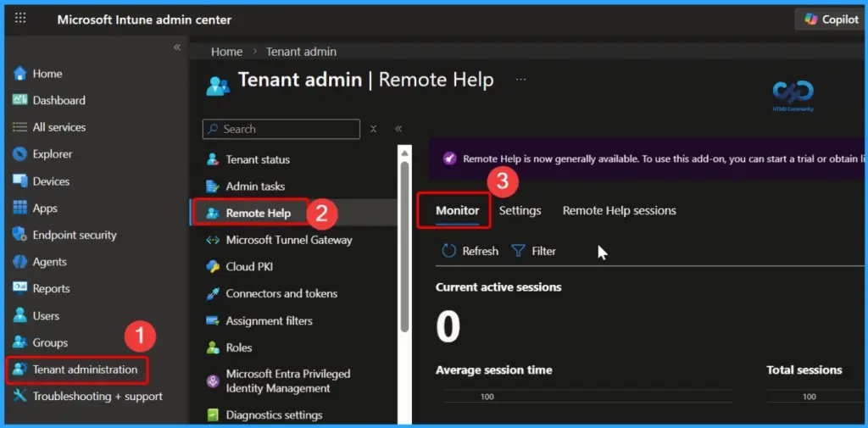Viewport: 868px width, 428px height.
Task: Collapse the Tenant admin submenu pane
Action: (398, 129)
